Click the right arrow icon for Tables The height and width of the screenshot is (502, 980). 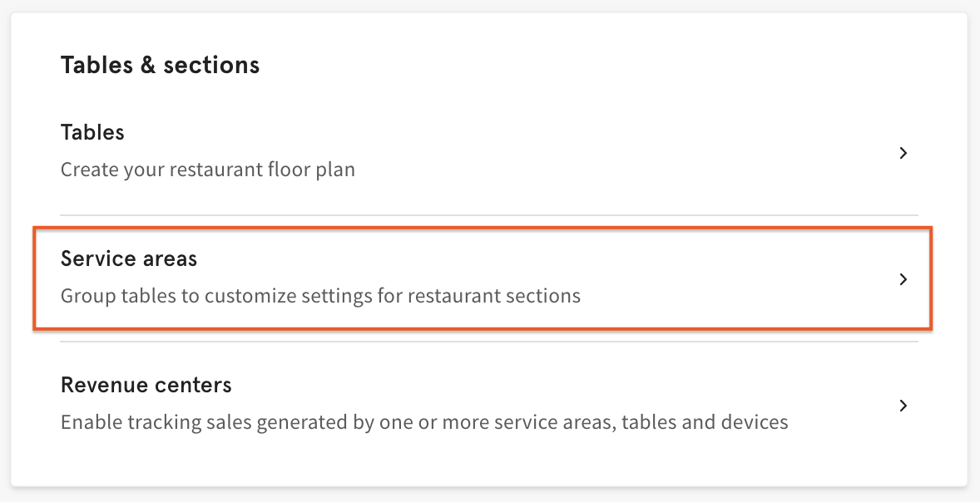click(903, 153)
